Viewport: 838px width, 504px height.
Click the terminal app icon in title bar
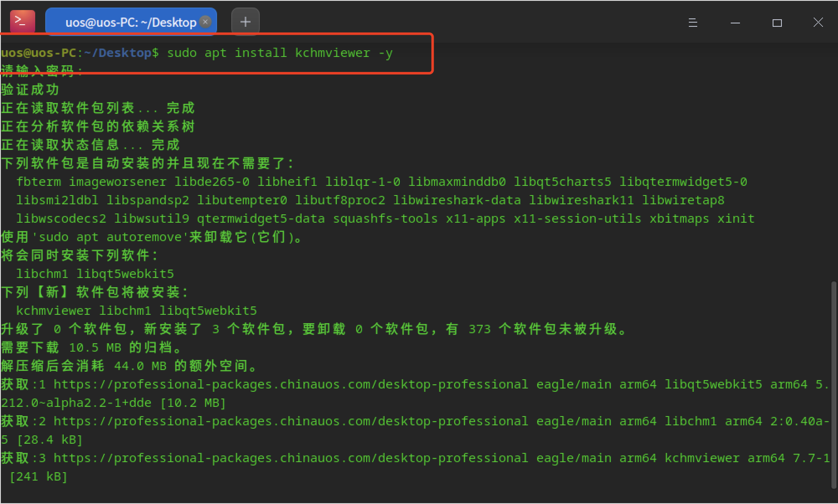coord(22,21)
